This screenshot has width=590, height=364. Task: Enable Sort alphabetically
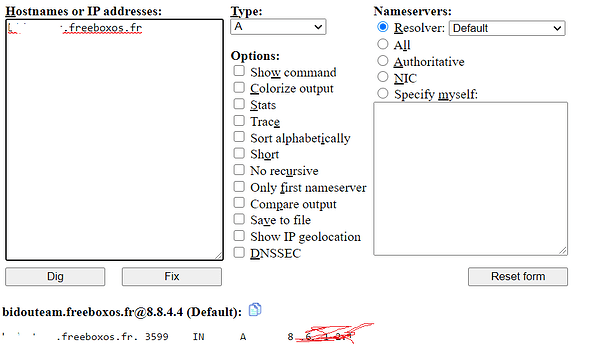(239, 137)
